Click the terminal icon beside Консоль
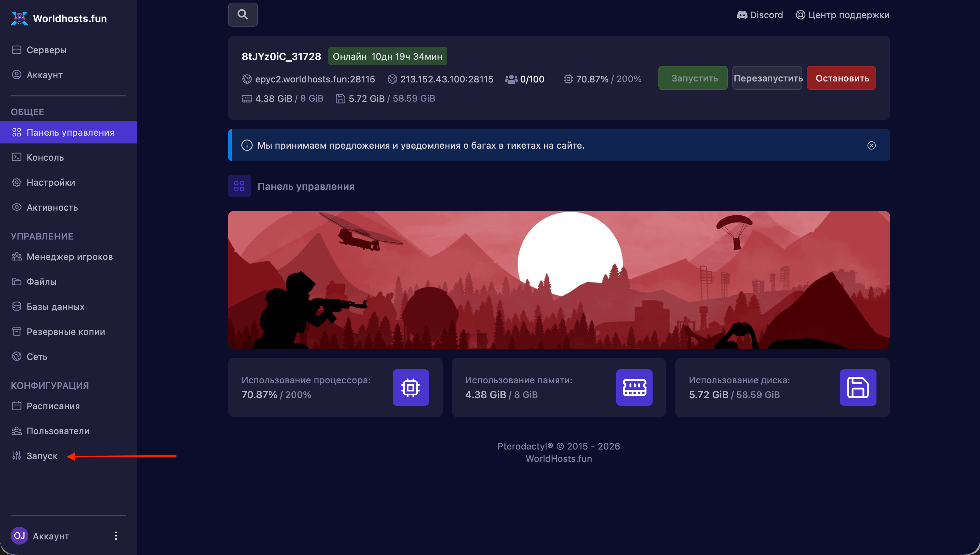 point(16,157)
